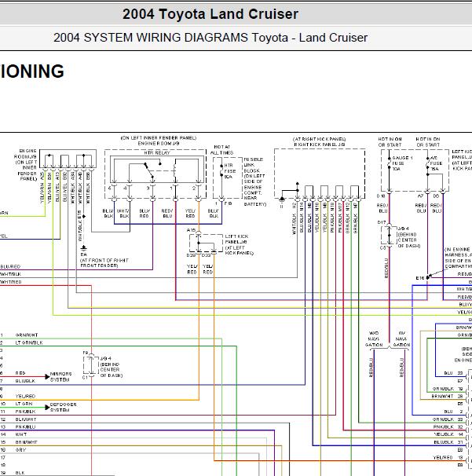
Task: Click row 12 'BLK/WHT' wire label
Action: pyautogui.click(x=26, y=419)
